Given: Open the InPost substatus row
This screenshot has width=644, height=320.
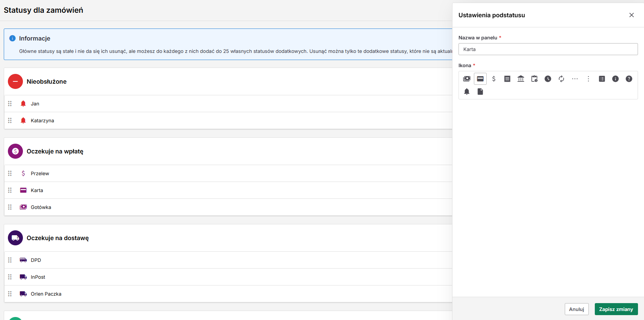Looking at the screenshot, I should tap(228, 277).
